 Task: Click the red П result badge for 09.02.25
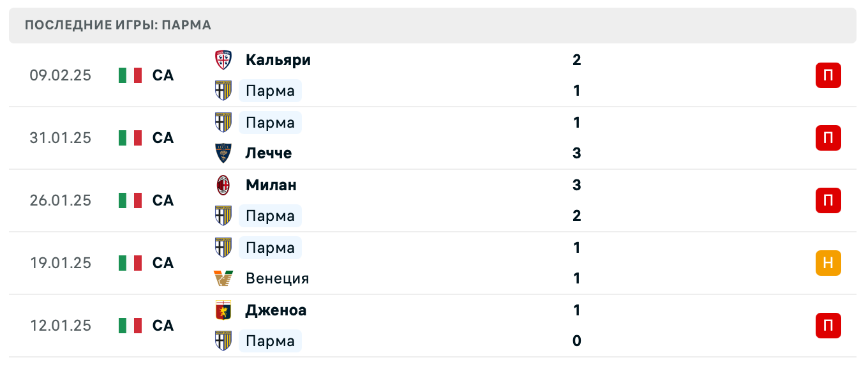[828, 75]
